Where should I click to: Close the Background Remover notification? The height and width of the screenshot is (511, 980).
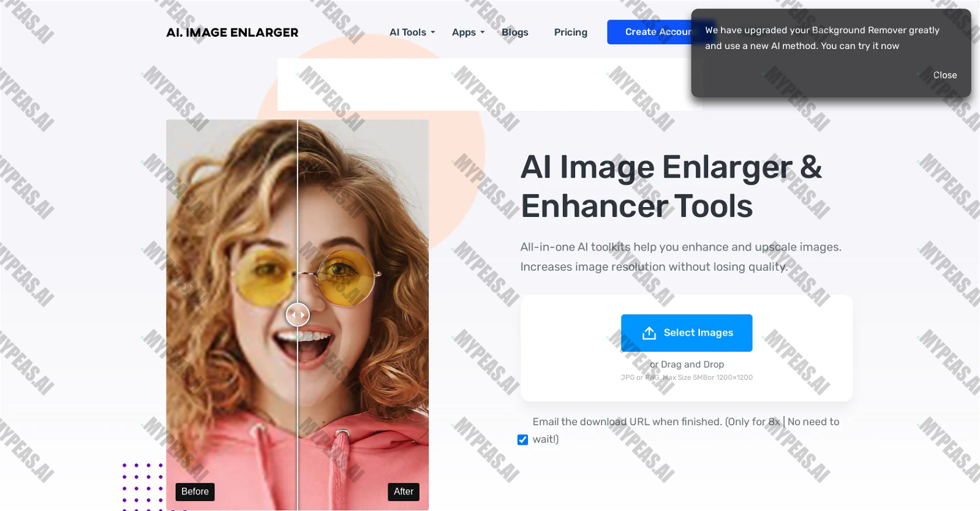(x=944, y=75)
